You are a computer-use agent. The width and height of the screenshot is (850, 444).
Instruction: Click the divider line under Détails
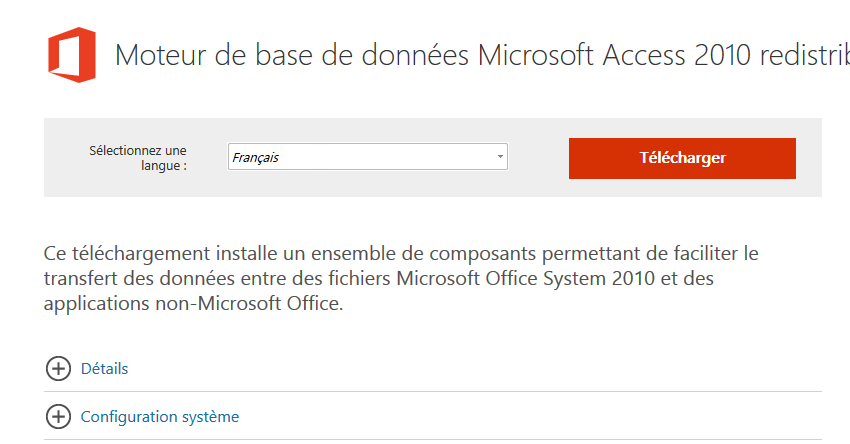point(433,391)
